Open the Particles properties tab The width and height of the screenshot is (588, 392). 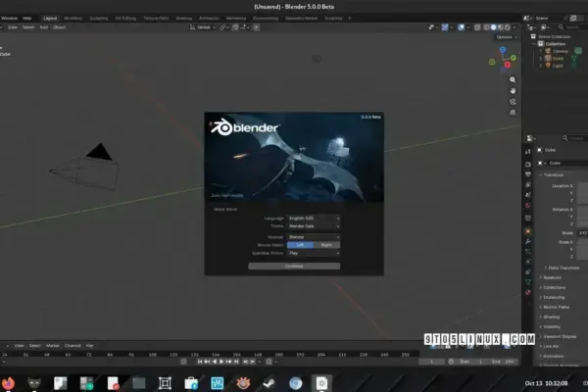[x=528, y=251]
